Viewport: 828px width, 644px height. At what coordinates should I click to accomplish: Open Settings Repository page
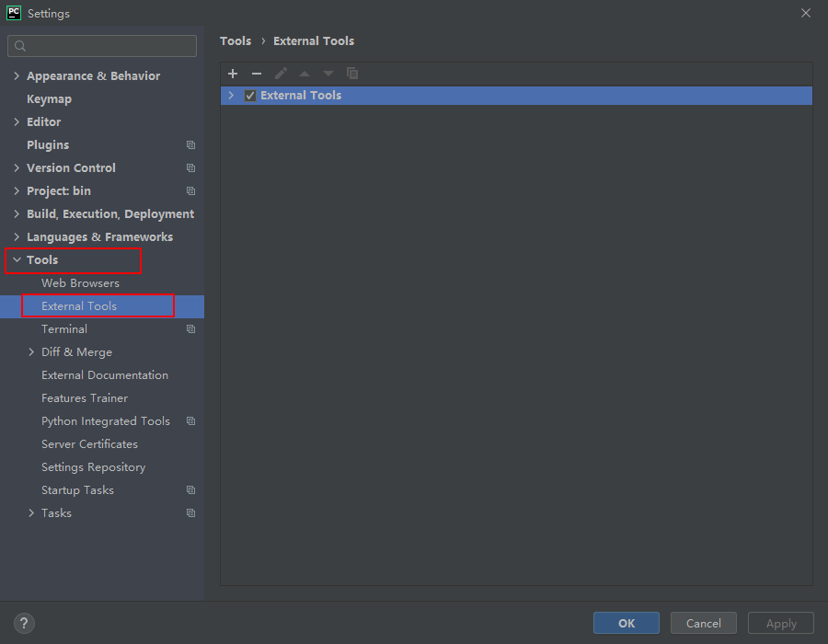coord(94,467)
